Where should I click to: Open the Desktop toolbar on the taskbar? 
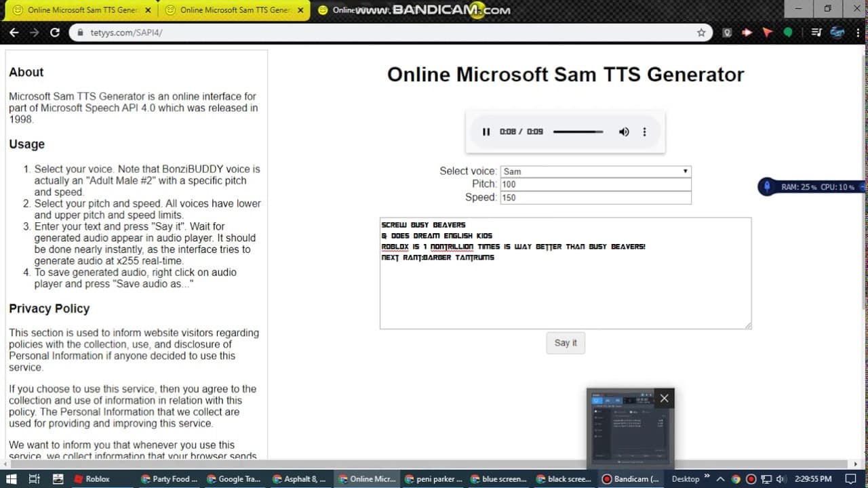pyautogui.click(x=685, y=479)
